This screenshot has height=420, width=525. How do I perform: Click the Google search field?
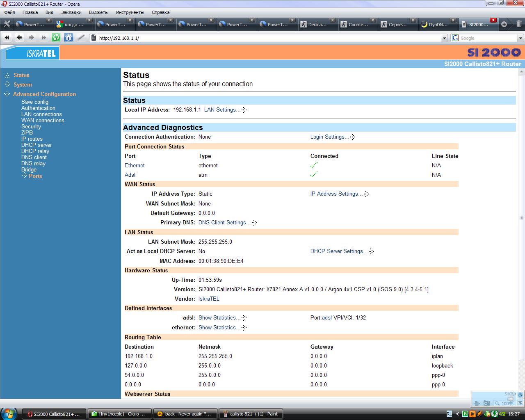click(488, 38)
